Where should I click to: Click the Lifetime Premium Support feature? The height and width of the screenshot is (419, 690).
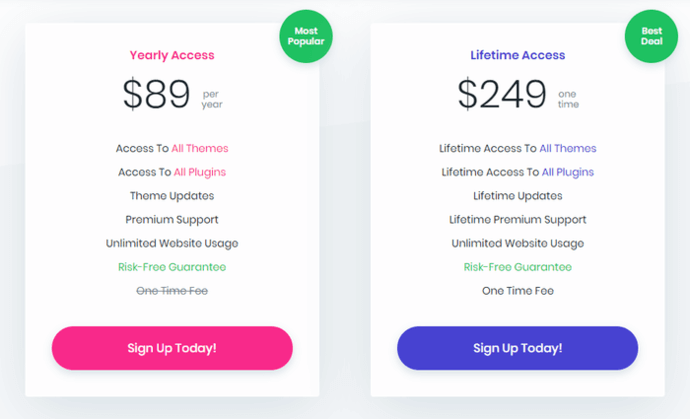coord(517,220)
